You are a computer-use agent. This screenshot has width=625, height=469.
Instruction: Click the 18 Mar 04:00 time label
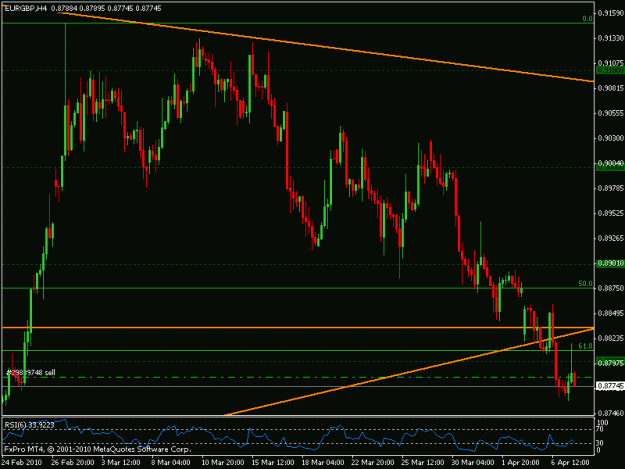point(323,463)
